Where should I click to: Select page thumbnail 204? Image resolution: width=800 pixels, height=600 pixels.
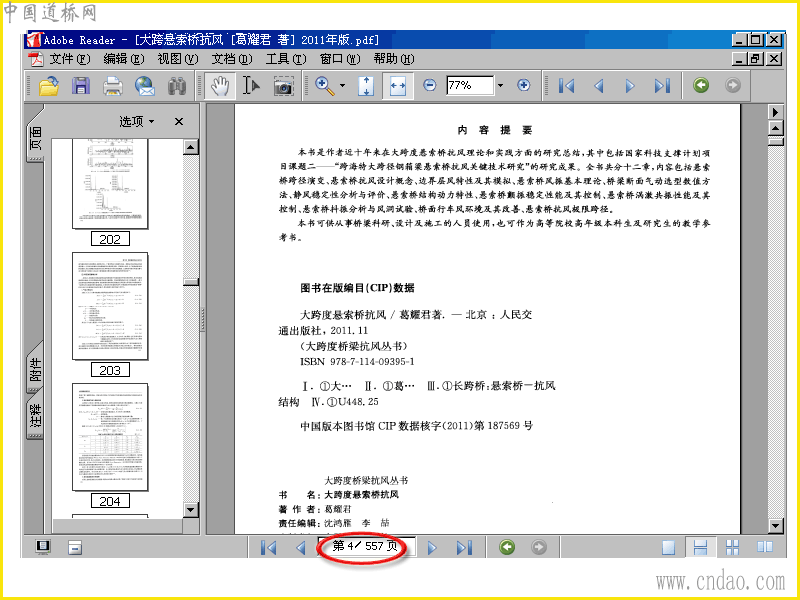point(110,437)
